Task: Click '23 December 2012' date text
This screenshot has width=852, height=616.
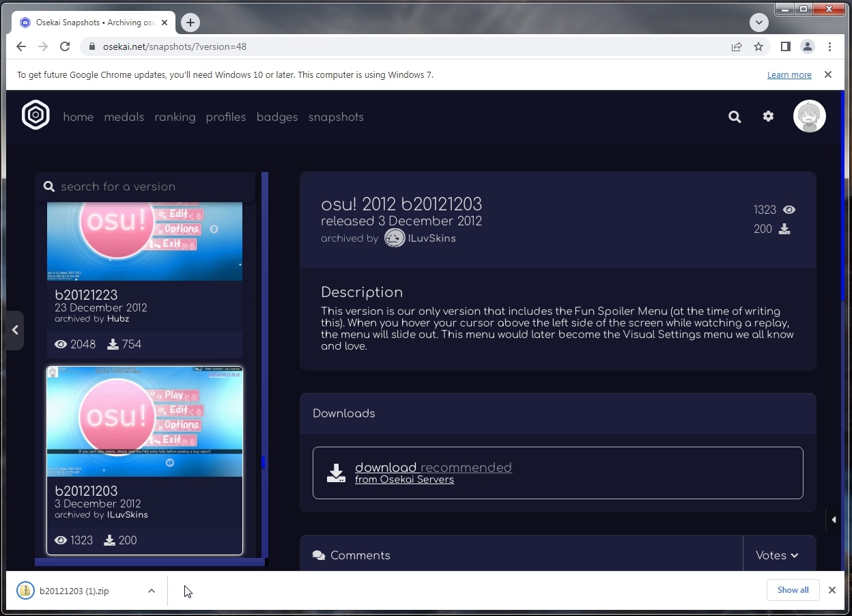Action: tap(101, 308)
